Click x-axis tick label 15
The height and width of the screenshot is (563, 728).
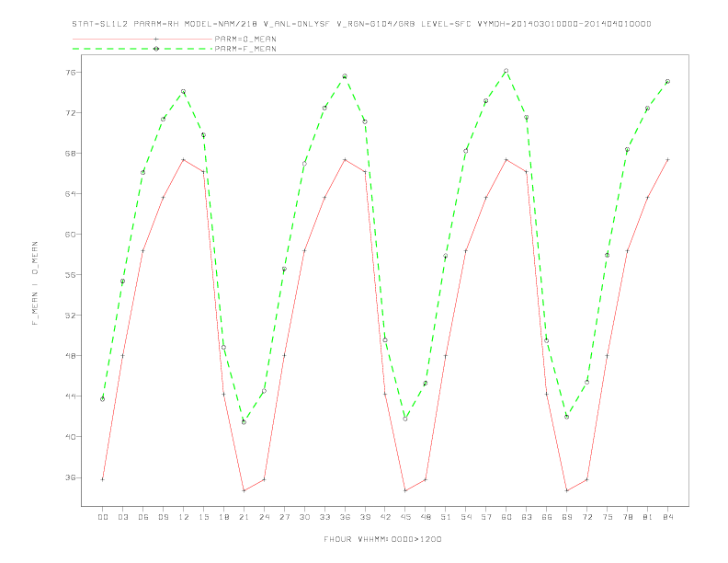click(x=203, y=517)
